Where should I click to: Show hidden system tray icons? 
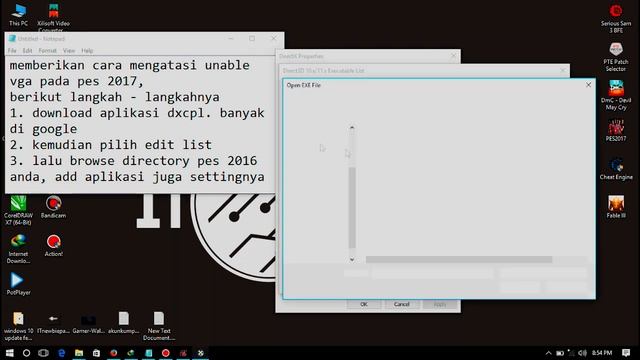[x=549, y=353]
